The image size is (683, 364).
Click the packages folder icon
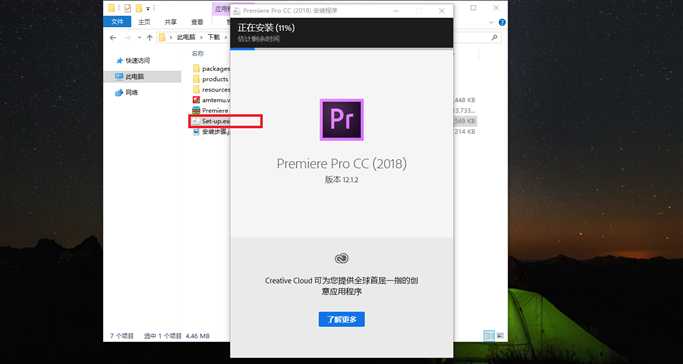pyautogui.click(x=196, y=69)
